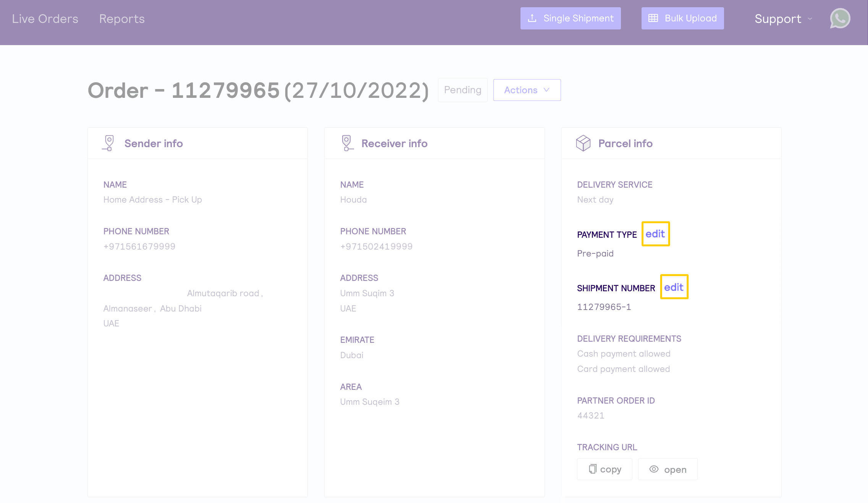
Task: Click Sender info location pin icon
Action: point(108,143)
